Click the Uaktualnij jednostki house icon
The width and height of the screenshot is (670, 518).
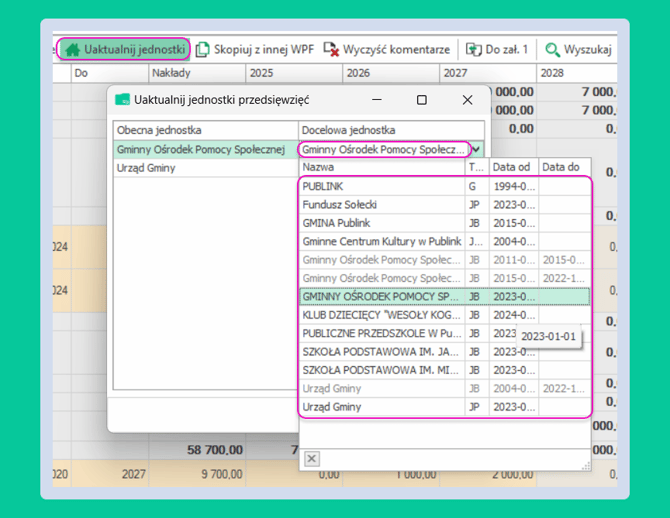[72, 50]
